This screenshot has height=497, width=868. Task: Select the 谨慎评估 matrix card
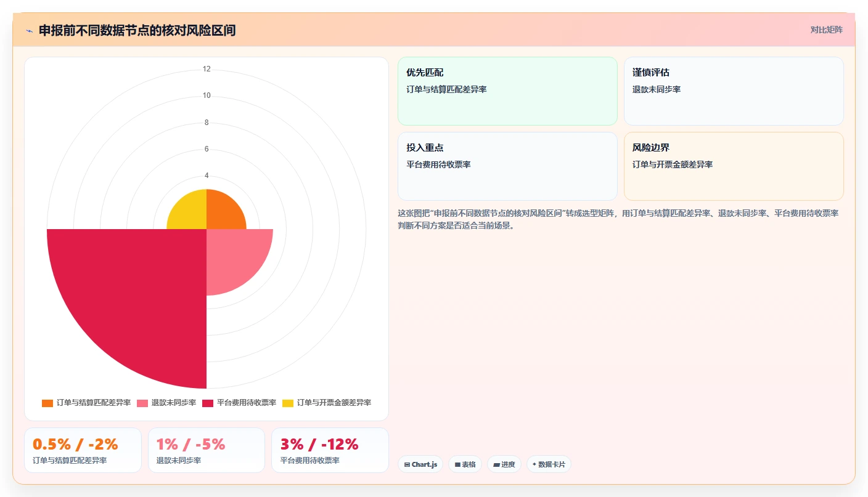[734, 91]
